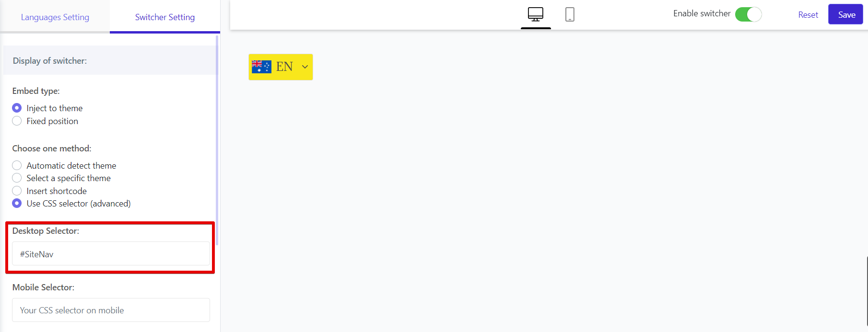Screen dimensions: 868x332
Task: Open the Switcher Setting tab
Action: (165, 17)
